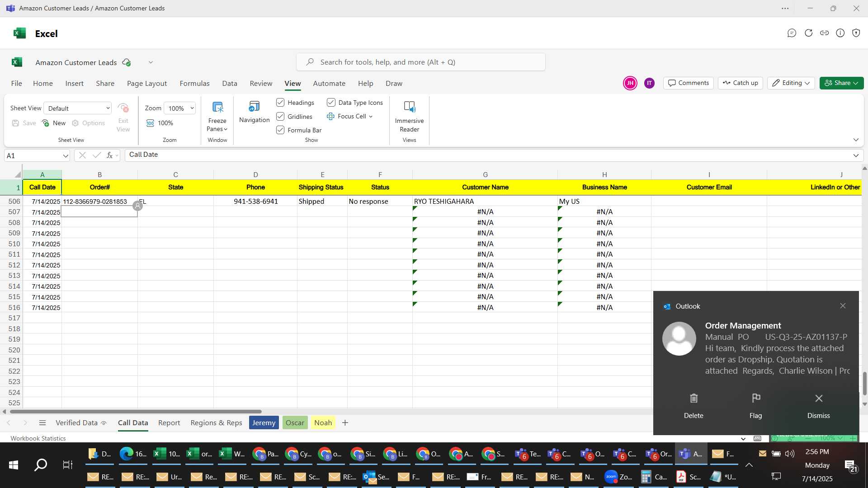Click the select-all corner triangle
868x488 pixels.
[18, 175]
